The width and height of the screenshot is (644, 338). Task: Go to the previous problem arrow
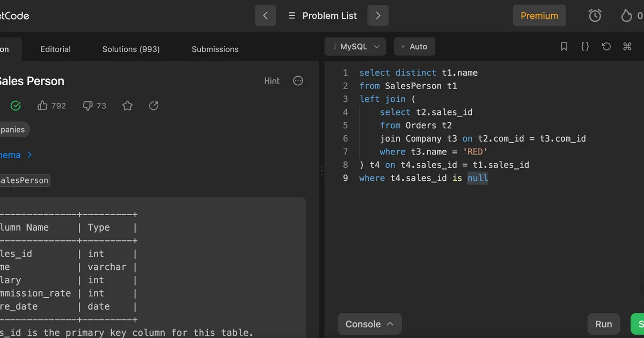click(265, 16)
